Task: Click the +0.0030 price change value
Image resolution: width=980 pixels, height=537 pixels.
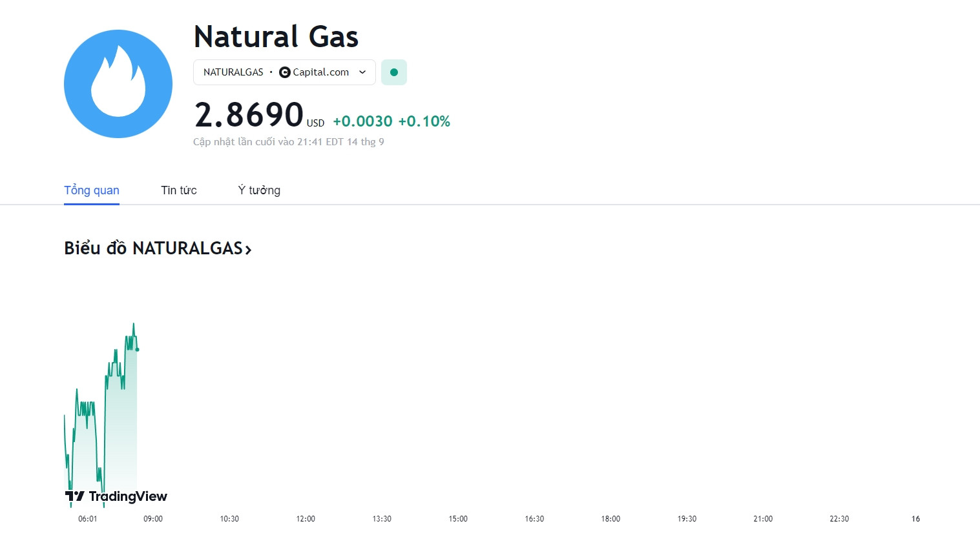Action: [x=362, y=121]
